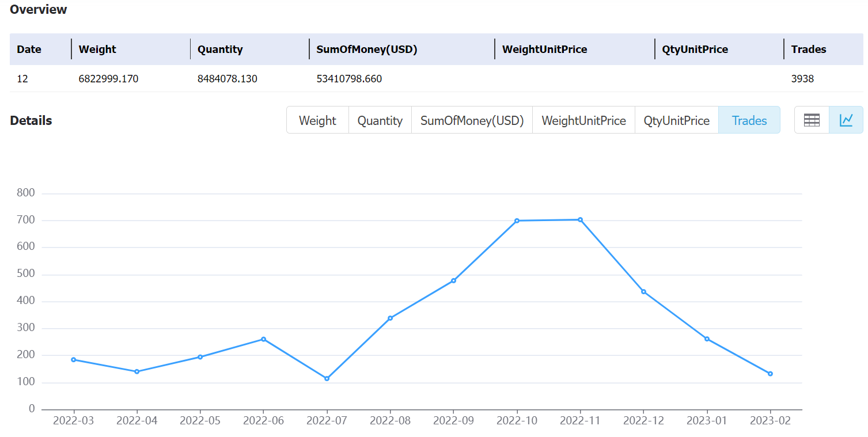The height and width of the screenshot is (437, 868).
Task: Click the 2022-11 peak data point
Action: 580,219
